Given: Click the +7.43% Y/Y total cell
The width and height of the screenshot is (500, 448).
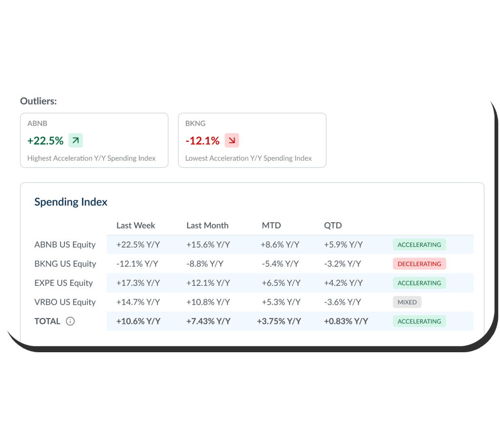Looking at the screenshot, I should [208, 321].
